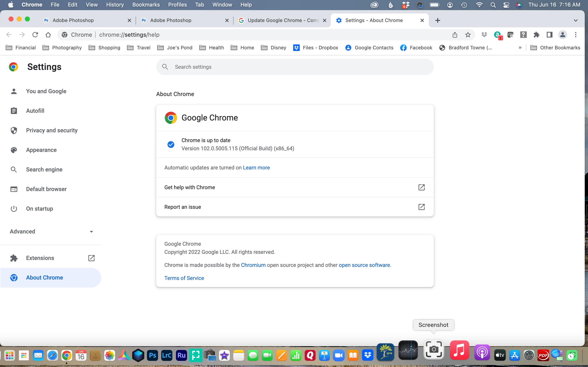The width and height of the screenshot is (588, 367).
Task: Open the profile avatar in toolbar
Action: pos(562,35)
